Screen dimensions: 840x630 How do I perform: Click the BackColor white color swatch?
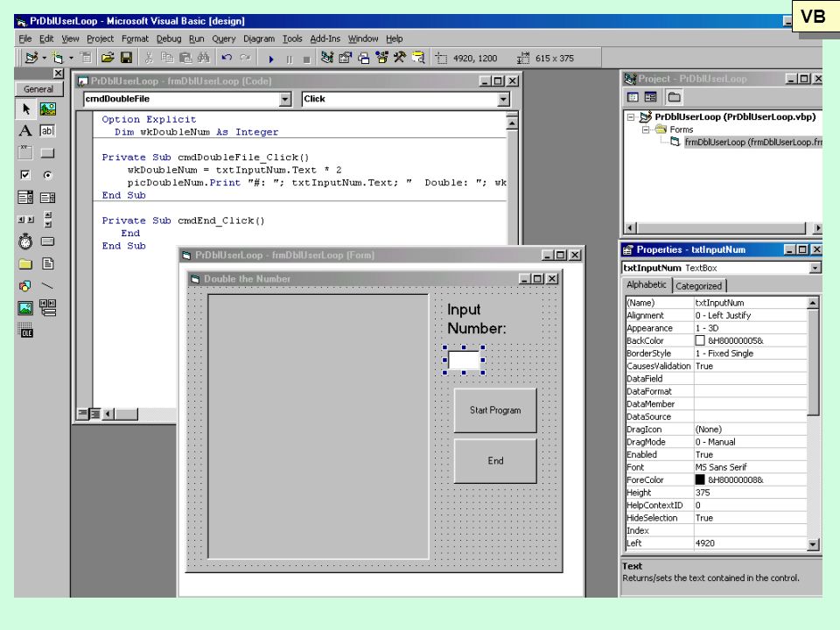click(700, 340)
